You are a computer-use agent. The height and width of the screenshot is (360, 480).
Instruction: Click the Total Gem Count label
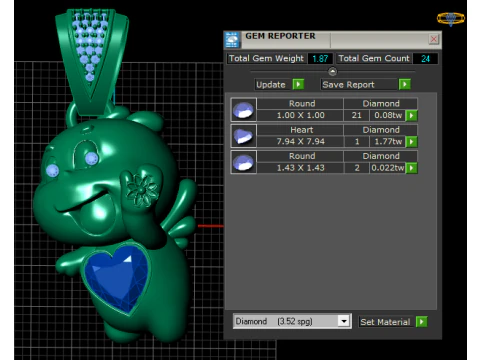[x=374, y=59]
